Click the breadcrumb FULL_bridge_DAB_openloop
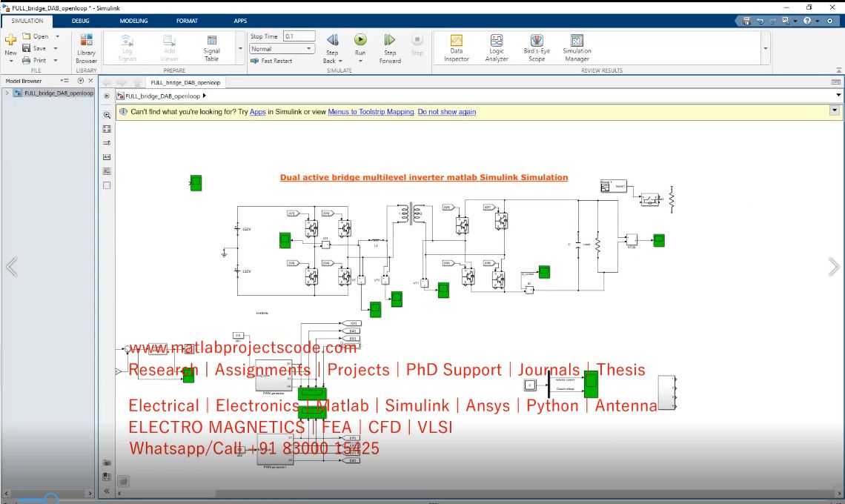Image resolution: width=845 pixels, height=504 pixels. click(162, 96)
